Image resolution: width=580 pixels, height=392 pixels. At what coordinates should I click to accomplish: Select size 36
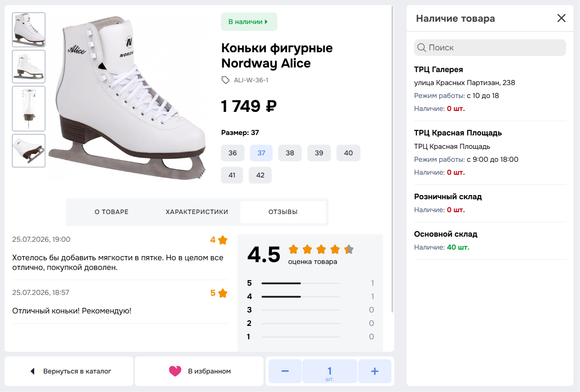(x=232, y=153)
